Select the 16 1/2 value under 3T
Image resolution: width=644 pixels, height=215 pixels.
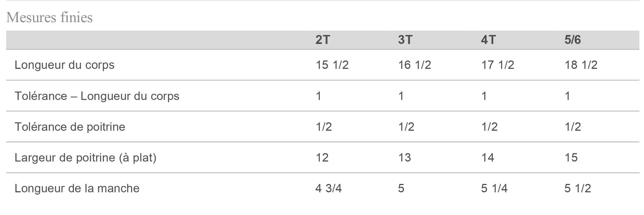point(414,65)
